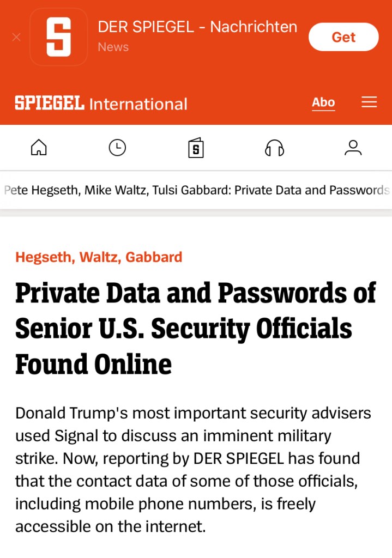Tap the 'International' edition label
Screen dimensions: 392x558
[x=138, y=104]
